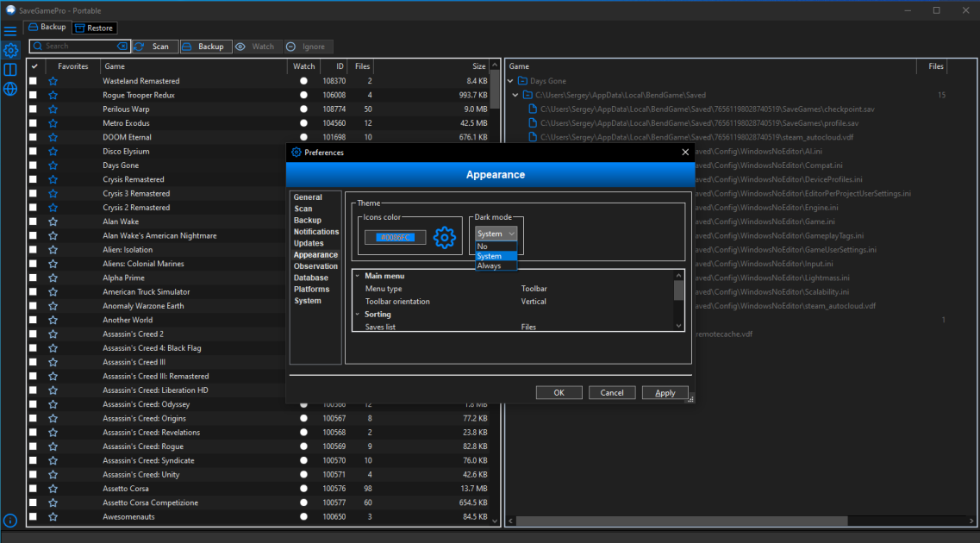Choose No in Dark mode list
The width and height of the screenshot is (980, 543).
click(496, 247)
